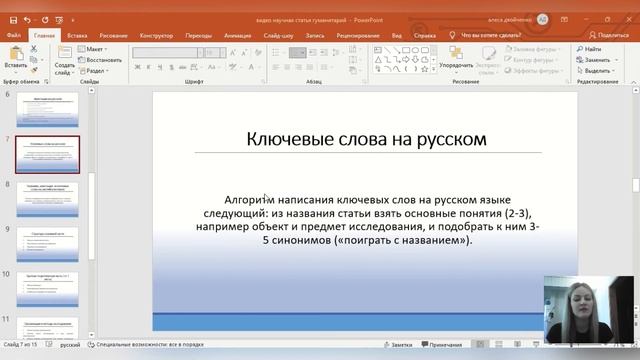Pick the rectangle shape from gallery
The image size is (640, 360).
406,50
